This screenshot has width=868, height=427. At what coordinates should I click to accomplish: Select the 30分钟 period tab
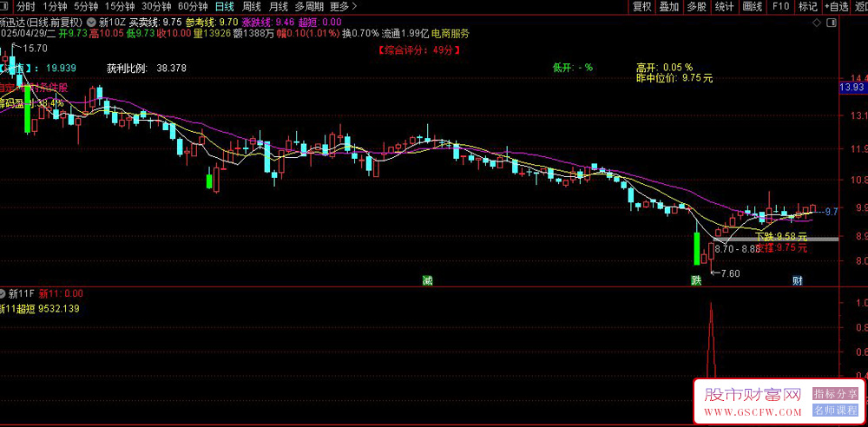pyautogui.click(x=156, y=7)
